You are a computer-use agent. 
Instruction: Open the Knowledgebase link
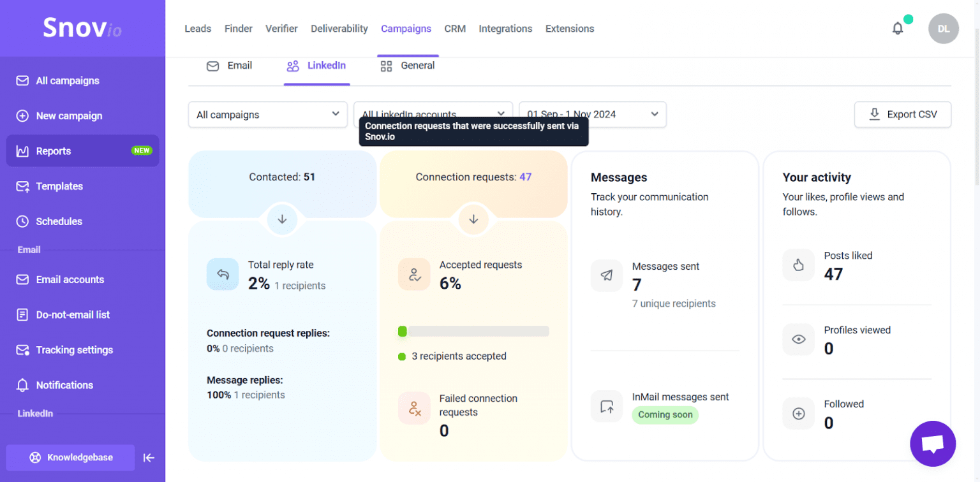coord(70,457)
